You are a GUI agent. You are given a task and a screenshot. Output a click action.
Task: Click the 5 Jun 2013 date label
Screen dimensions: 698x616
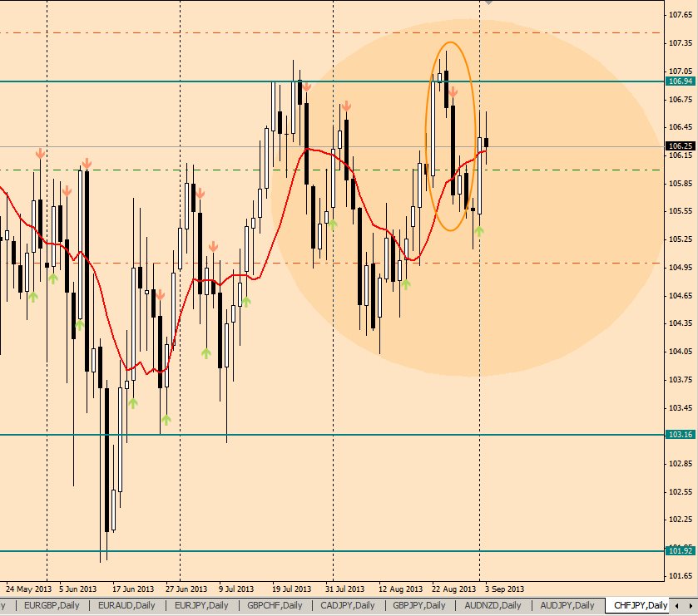click(x=77, y=589)
